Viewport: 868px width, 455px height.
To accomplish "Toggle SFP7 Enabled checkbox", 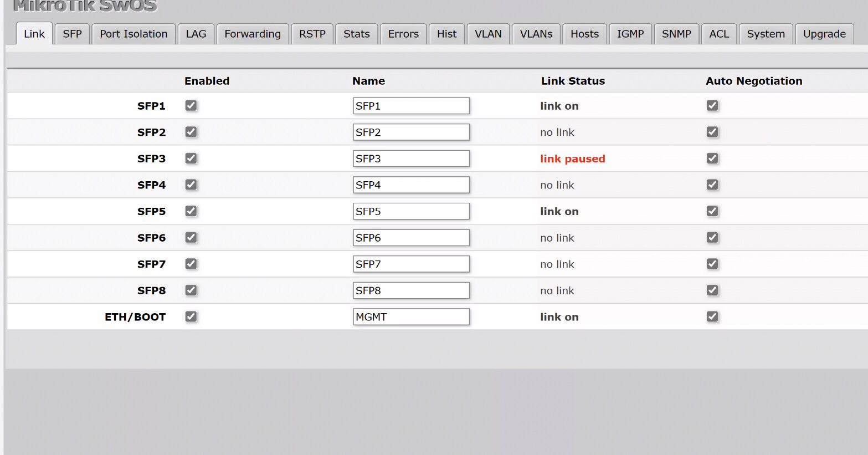I will point(191,264).
